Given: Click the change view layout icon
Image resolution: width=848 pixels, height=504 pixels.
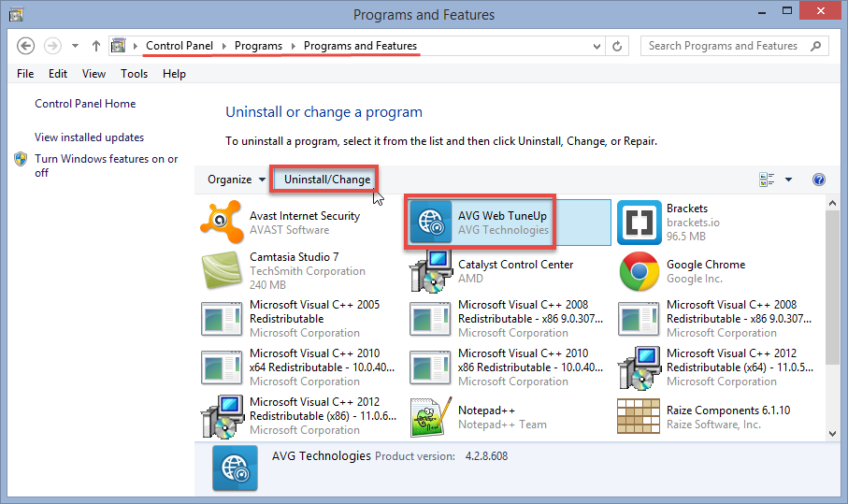Looking at the screenshot, I should [767, 180].
